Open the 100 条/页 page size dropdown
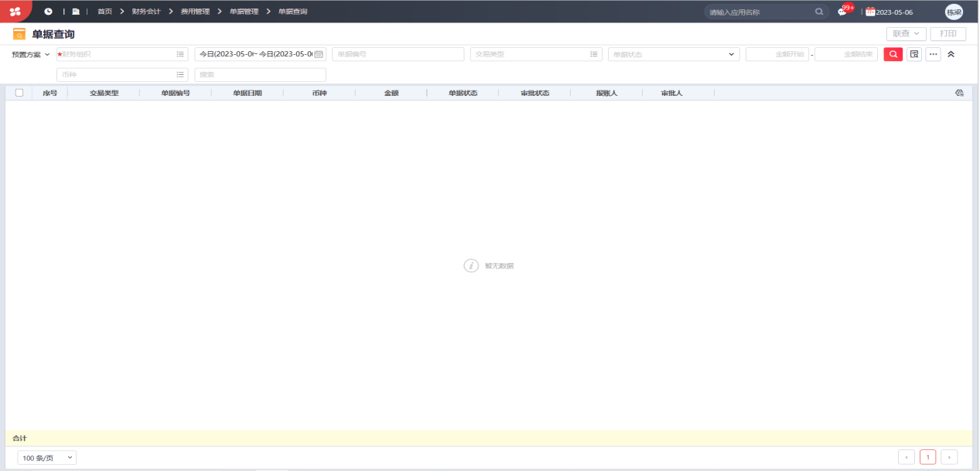The image size is (980, 471). pyautogui.click(x=47, y=458)
